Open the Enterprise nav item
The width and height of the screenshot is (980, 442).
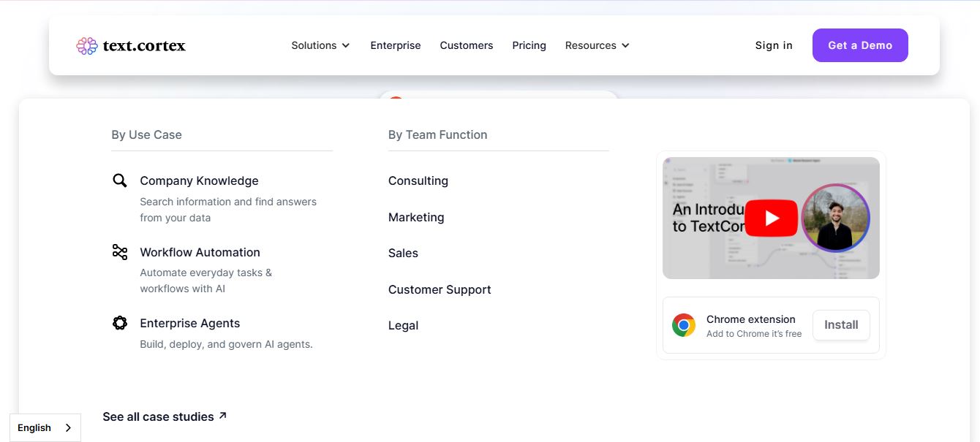pyautogui.click(x=396, y=45)
